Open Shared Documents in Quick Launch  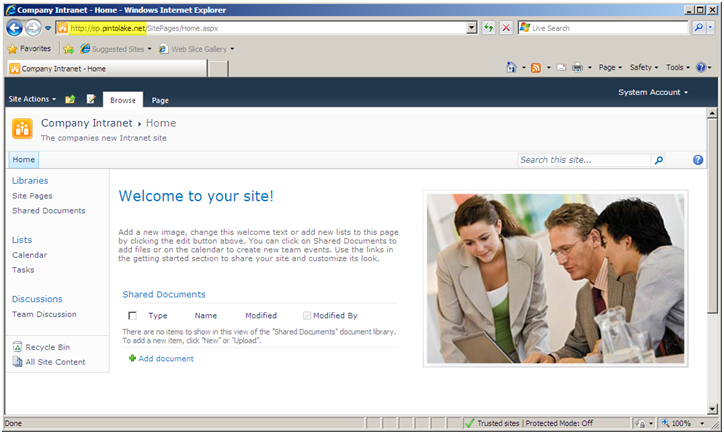pos(48,211)
